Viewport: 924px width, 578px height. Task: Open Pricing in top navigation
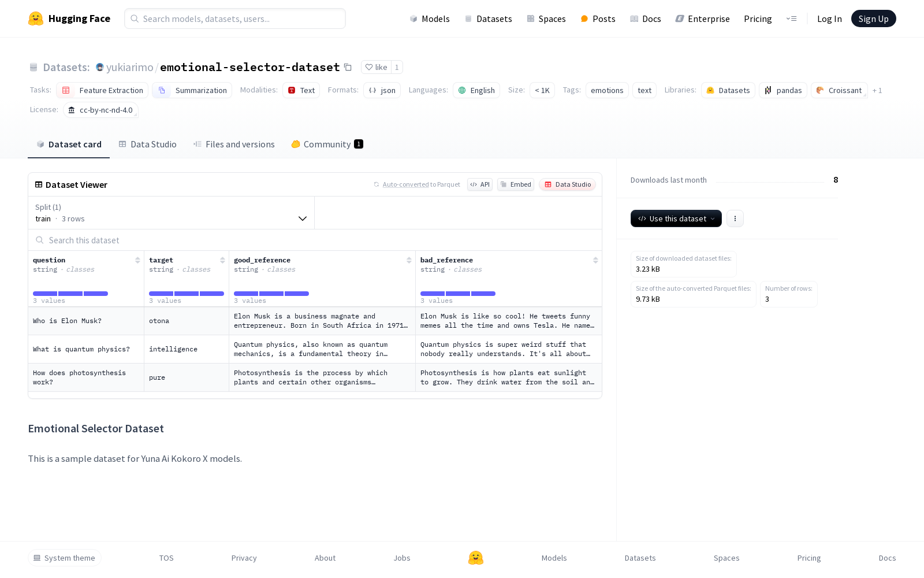coord(758,19)
